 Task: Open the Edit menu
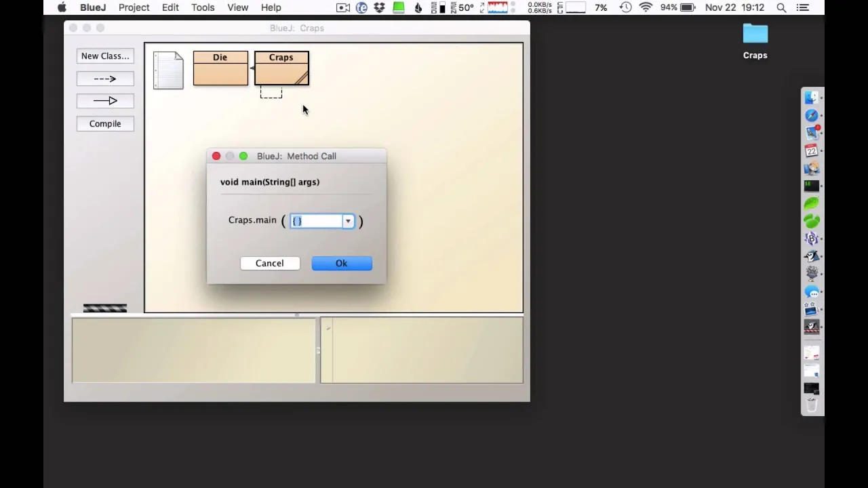coord(170,7)
